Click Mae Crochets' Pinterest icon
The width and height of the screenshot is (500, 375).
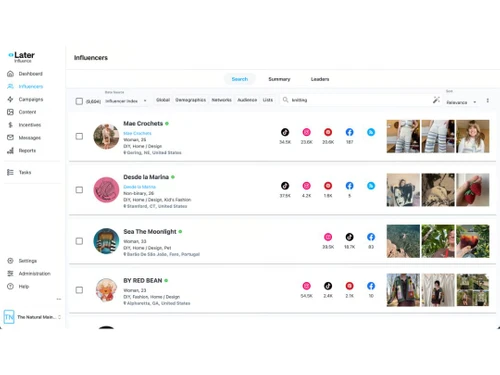click(328, 132)
